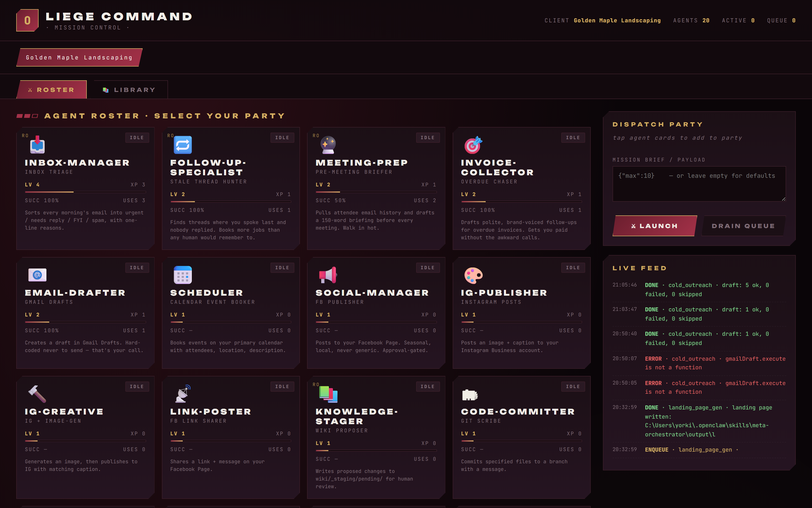Switch to the Library tab
This screenshot has width=812, height=508.
[x=130, y=90]
